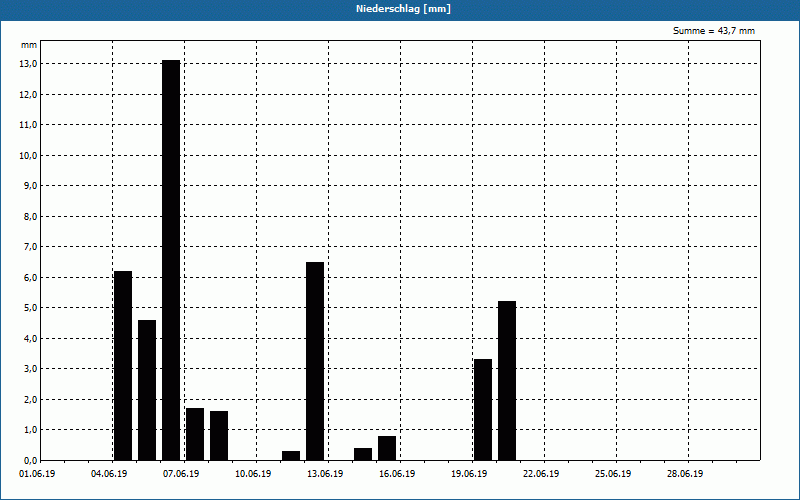Click the tallest bar reaching about 13 mm
Viewport: 800px width, 500px height.
click(171, 260)
